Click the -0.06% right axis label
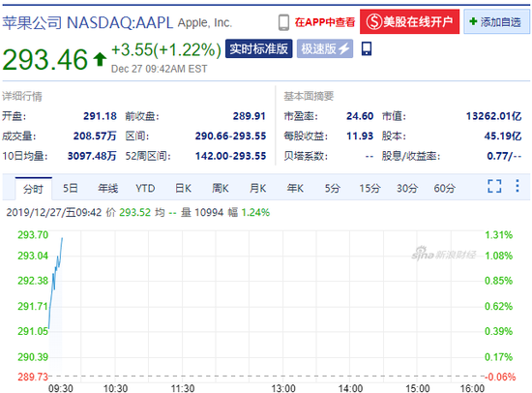This screenshot has height=393, width=532. tap(500, 377)
